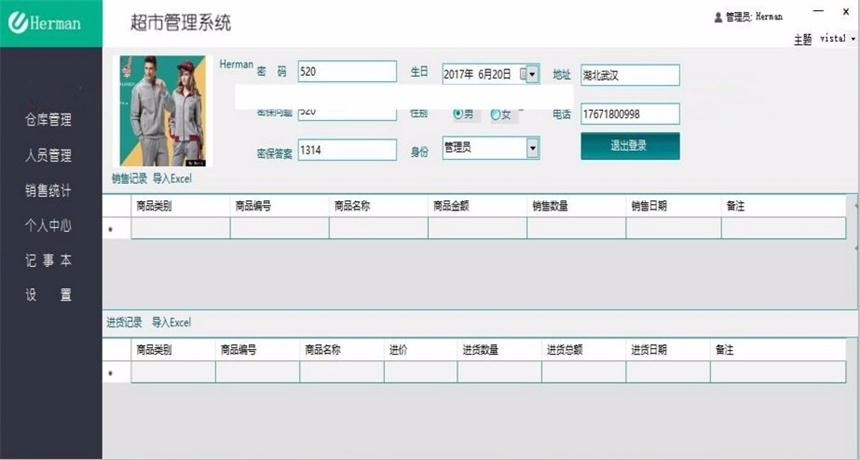Select the 男 gender radio button
This screenshot has height=460, width=860.
pos(458,114)
